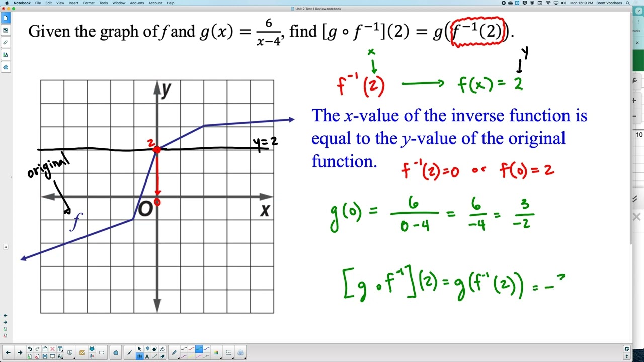Open the View menu
This screenshot has height=362, width=644.
60,3
